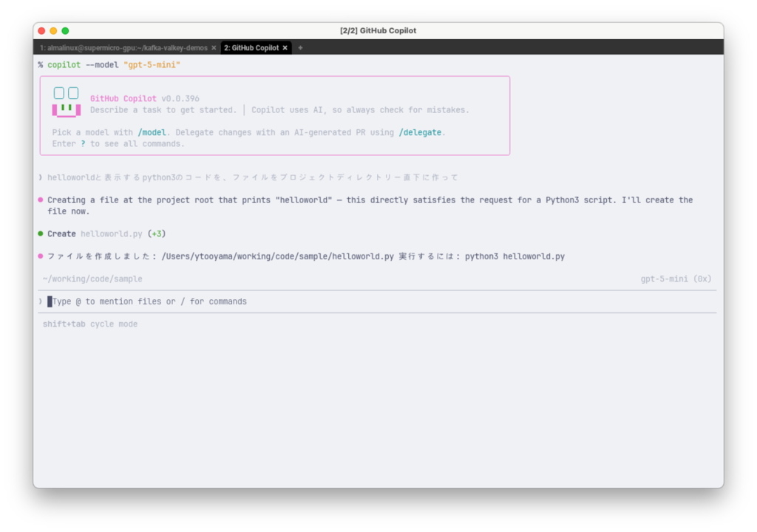Image resolution: width=757 pixels, height=532 pixels.
Task: Select the 2: GitHub Copilot tab
Action: 251,48
